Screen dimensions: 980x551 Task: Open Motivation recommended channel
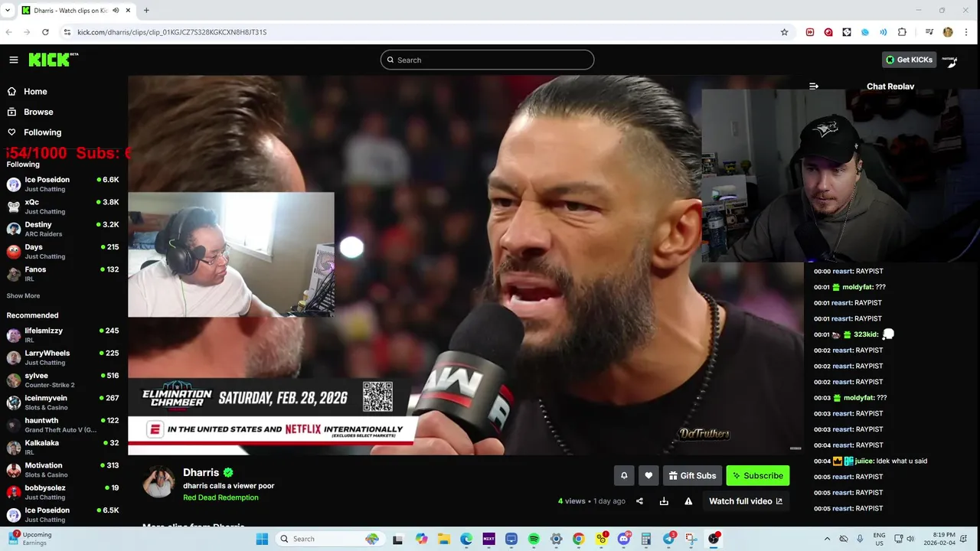click(x=63, y=470)
